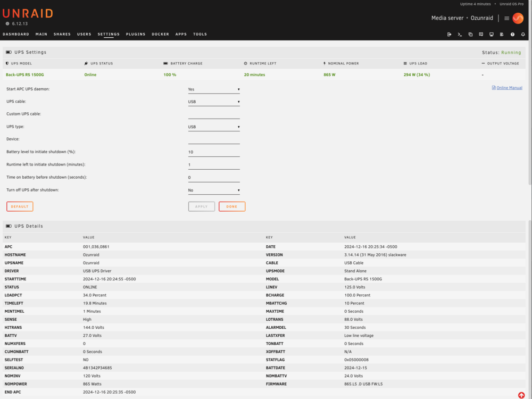Toggle the help question-mark icon
This screenshot has height=399, width=532.
point(512,34)
